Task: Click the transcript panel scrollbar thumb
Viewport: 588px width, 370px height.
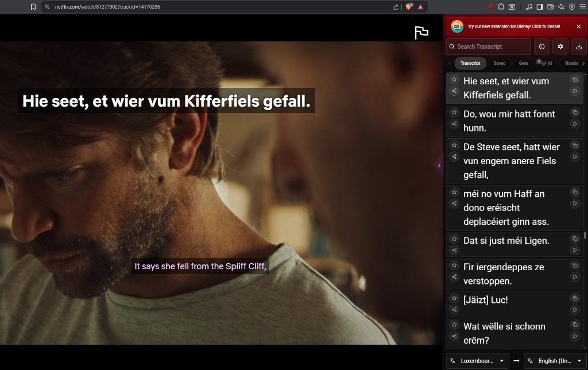Action: point(585,236)
